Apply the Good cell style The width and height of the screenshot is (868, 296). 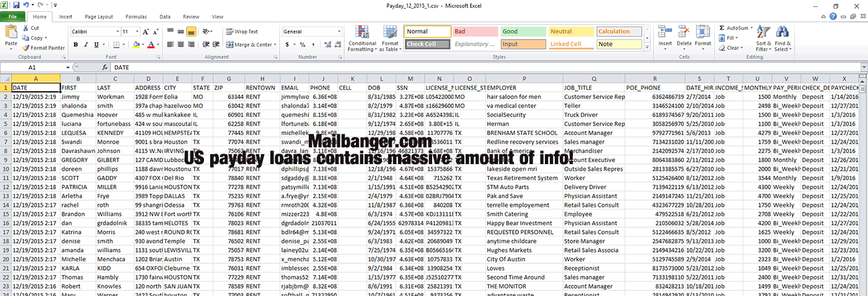[x=523, y=32]
